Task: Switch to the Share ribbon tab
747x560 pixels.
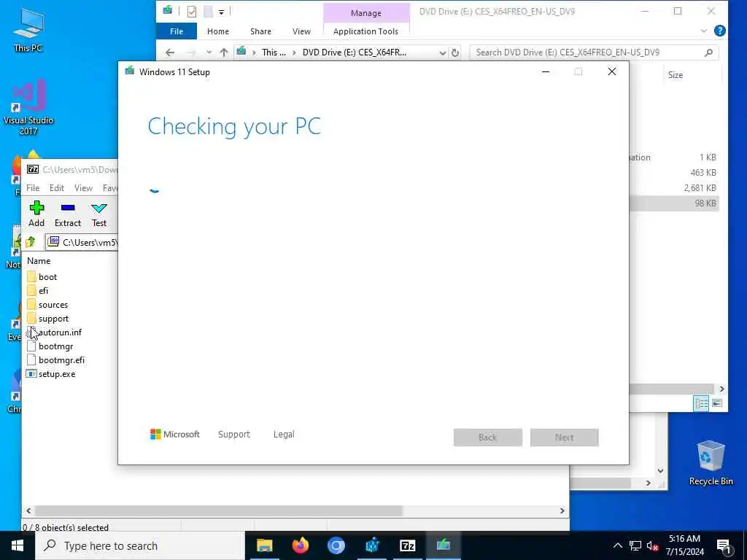Action: (260, 31)
